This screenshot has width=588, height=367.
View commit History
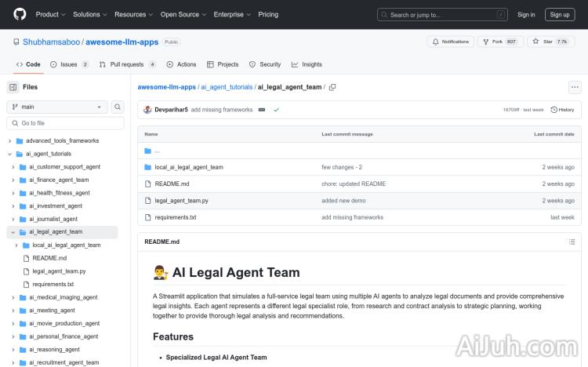point(562,110)
